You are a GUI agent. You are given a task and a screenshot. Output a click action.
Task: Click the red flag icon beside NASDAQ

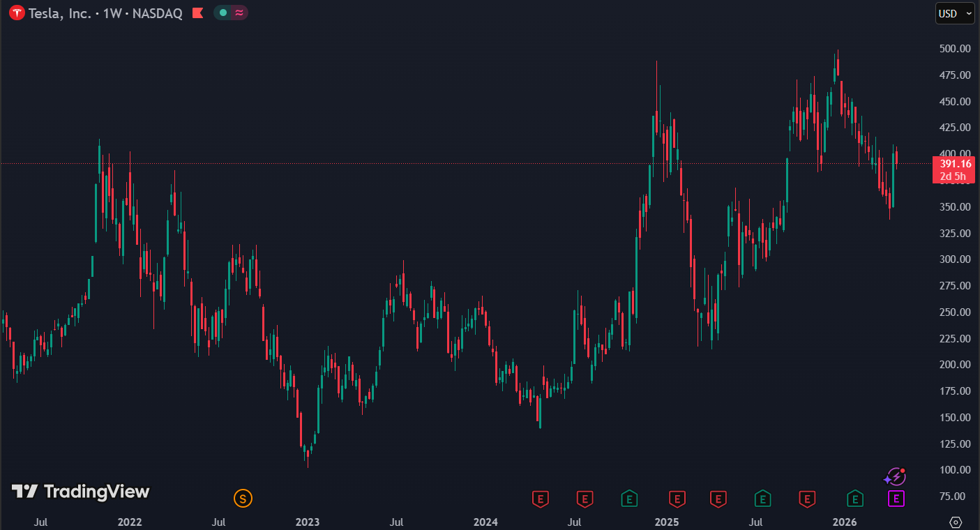point(198,13)
